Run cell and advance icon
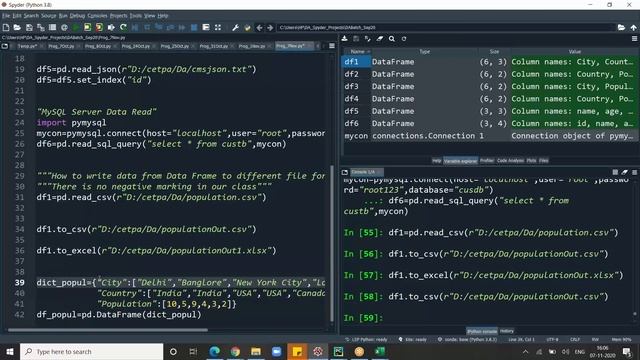This screenshot has width=640, height=360. tap(99, 27)
